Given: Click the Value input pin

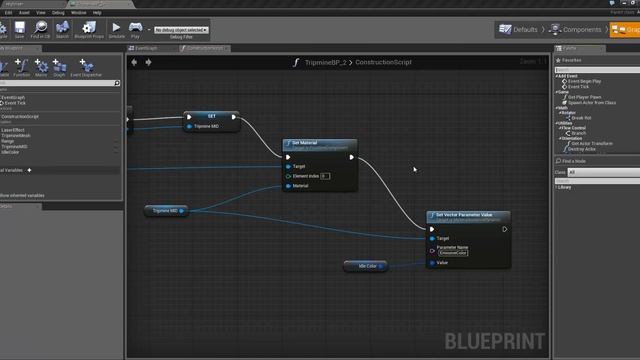Looking at the screenshot, I should click(432, 263).
